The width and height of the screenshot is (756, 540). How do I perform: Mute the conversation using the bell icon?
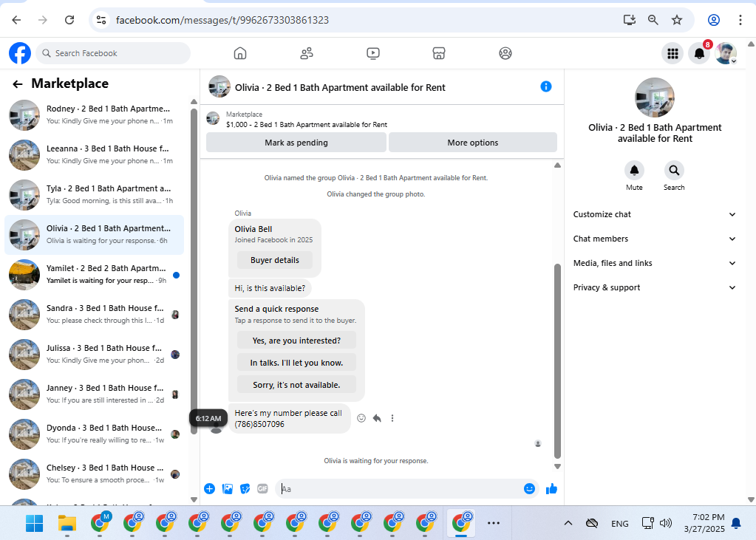coord(635,170)
